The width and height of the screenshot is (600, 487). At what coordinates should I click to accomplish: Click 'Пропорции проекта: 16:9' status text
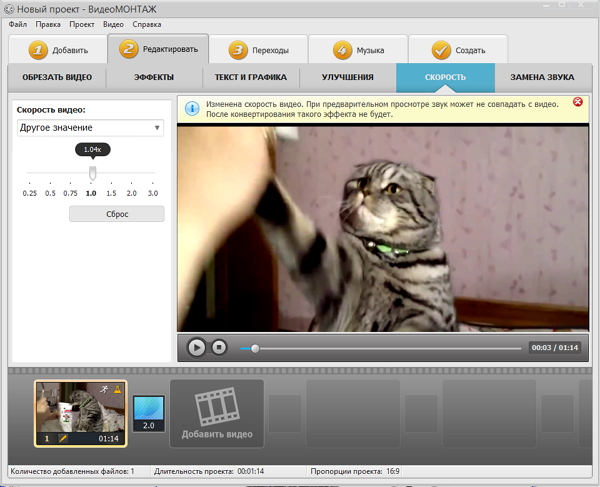coord(355,471)
